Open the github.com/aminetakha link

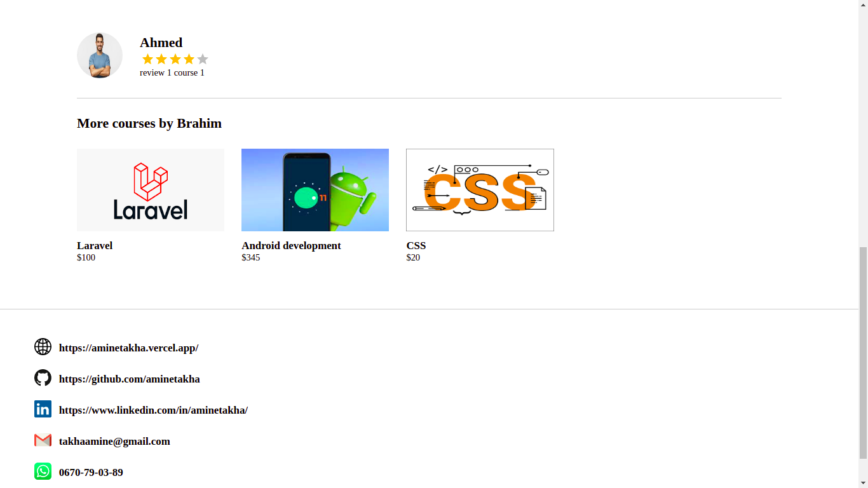pos(130,379)
